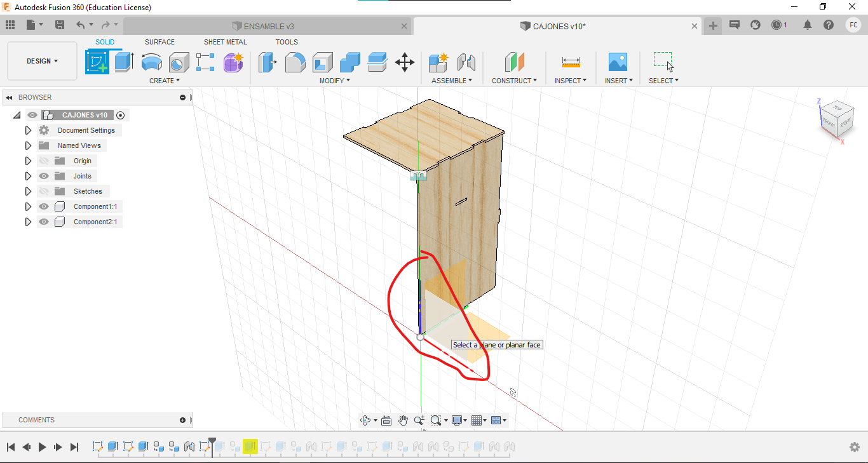Hide the Joints folder via eye icon
868x463 pixels.
click(x=44, y=176)
